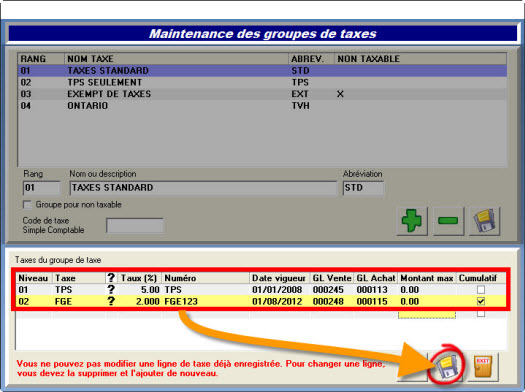
Task: Click the Abréviation input field
Action: click(x=363, y=188)
